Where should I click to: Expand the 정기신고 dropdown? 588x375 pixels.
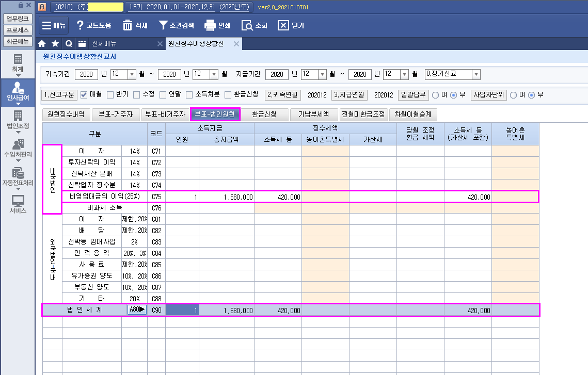click(475, 74)
